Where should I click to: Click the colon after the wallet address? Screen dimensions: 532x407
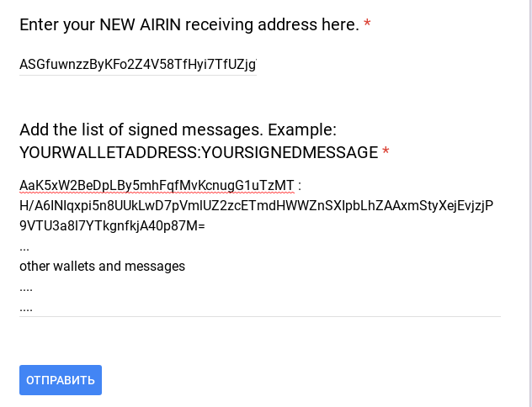coord(300,185)
